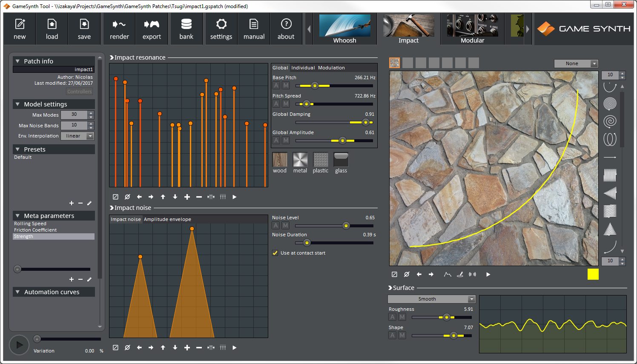Play the Impact noise preview

coord(235,347)
